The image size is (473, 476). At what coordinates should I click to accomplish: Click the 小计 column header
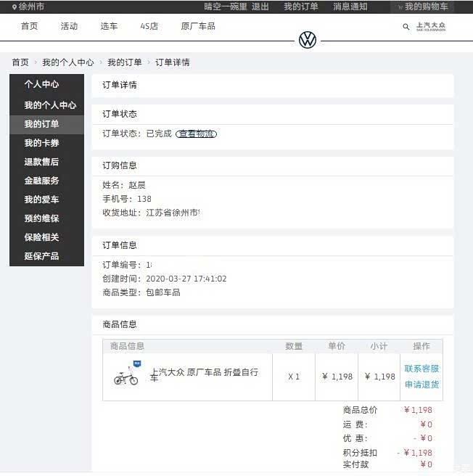coord(379,346)
